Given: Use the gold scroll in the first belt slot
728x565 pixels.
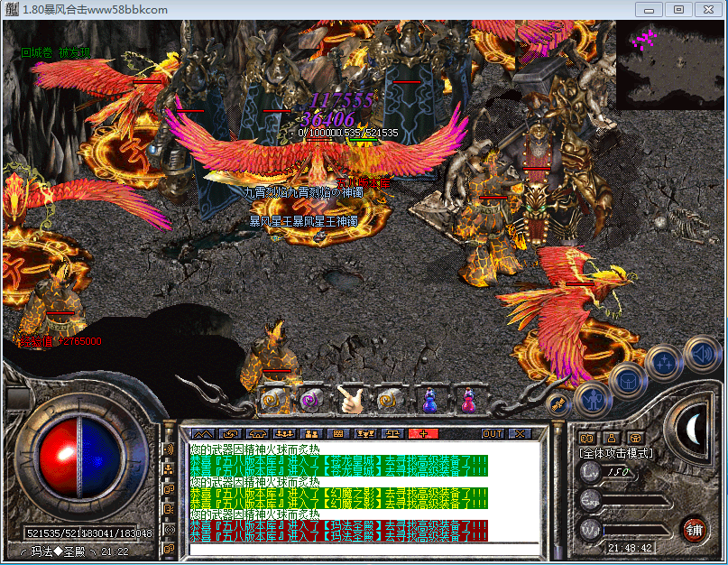Looking at the screenshot, I should click(273, 401).
